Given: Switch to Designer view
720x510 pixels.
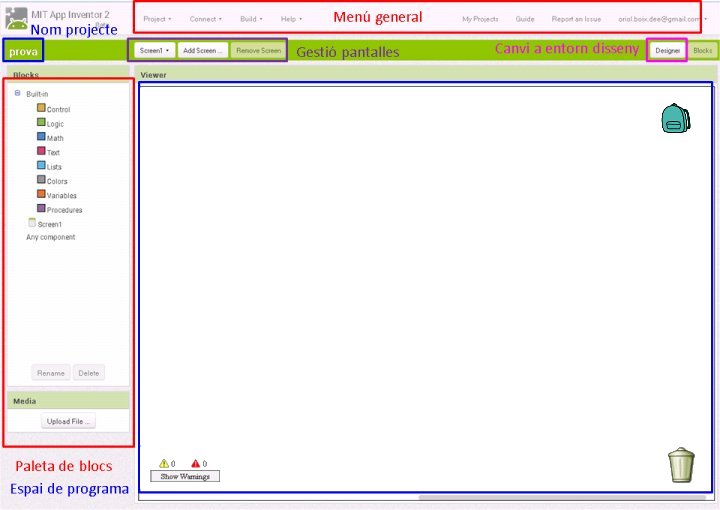Looking at the screenshot, I should pos(667,50).
